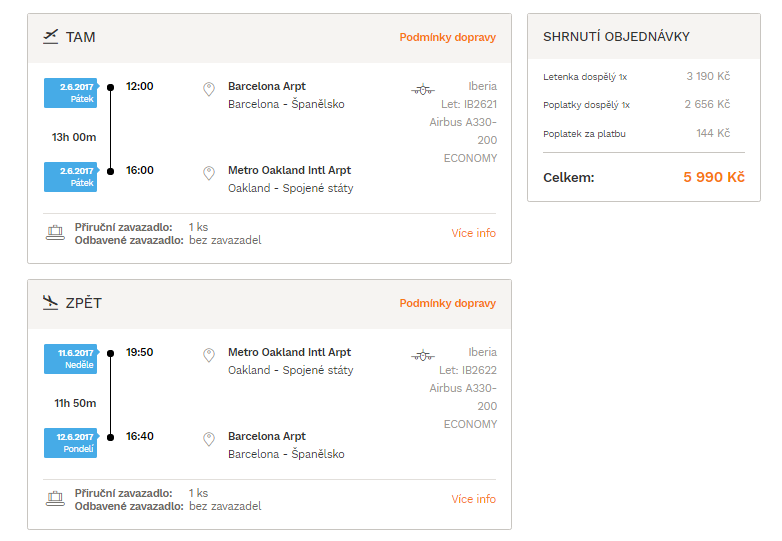The image size is (782, 541).
Task: Select the SHRNUTÍ OBJEDNÁVKY summary header
Action: [616, 36]
